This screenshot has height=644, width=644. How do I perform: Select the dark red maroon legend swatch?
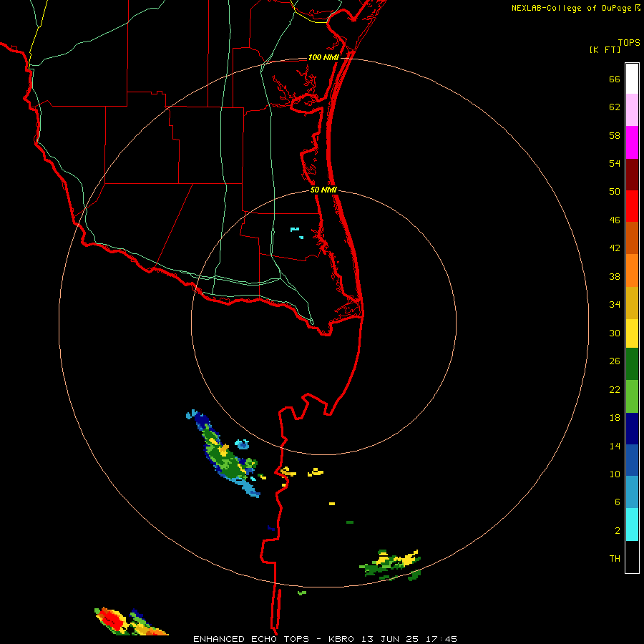[632, 175]
